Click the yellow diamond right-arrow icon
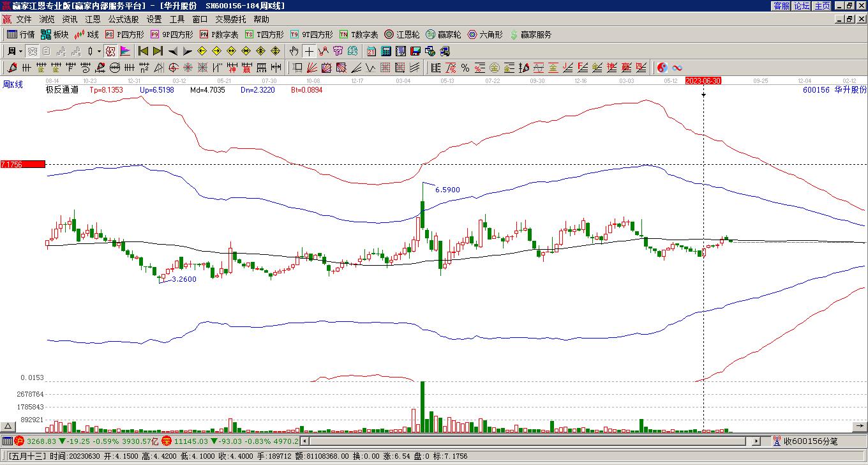 (x=216, y=51)
